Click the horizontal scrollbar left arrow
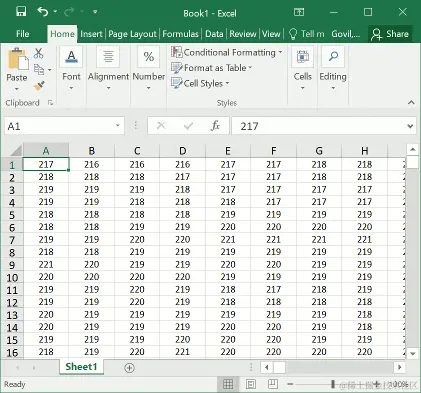The height and width of the screenshot is (393, 421). pos(266,368)
